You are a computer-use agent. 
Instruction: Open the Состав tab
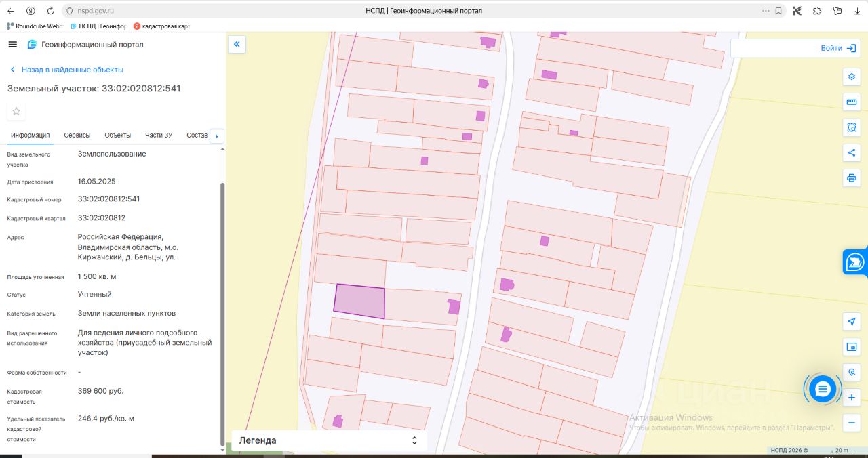click(x=197, y=135)
